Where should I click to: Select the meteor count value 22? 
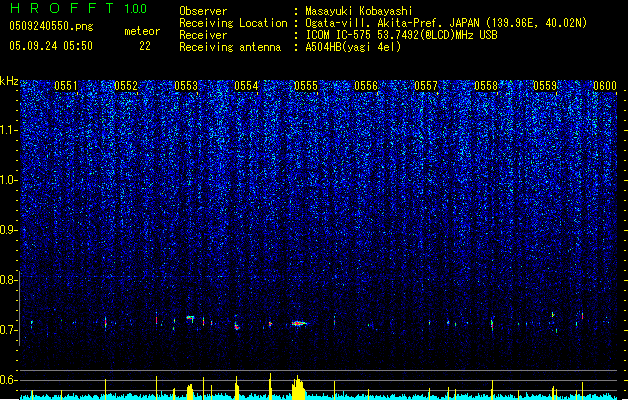pos(145,46)
